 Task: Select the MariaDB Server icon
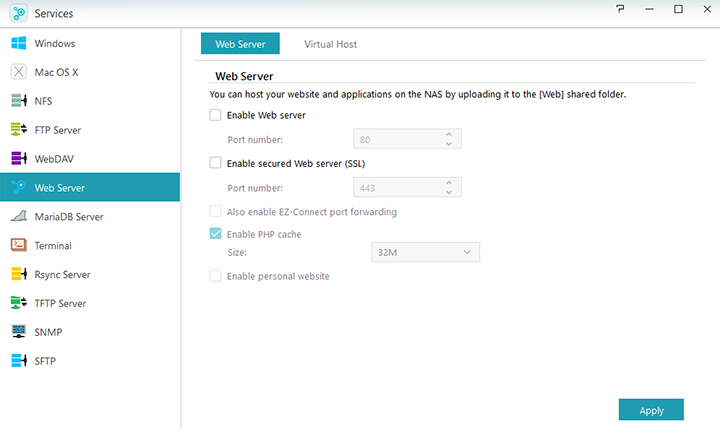tap(18, 216)
